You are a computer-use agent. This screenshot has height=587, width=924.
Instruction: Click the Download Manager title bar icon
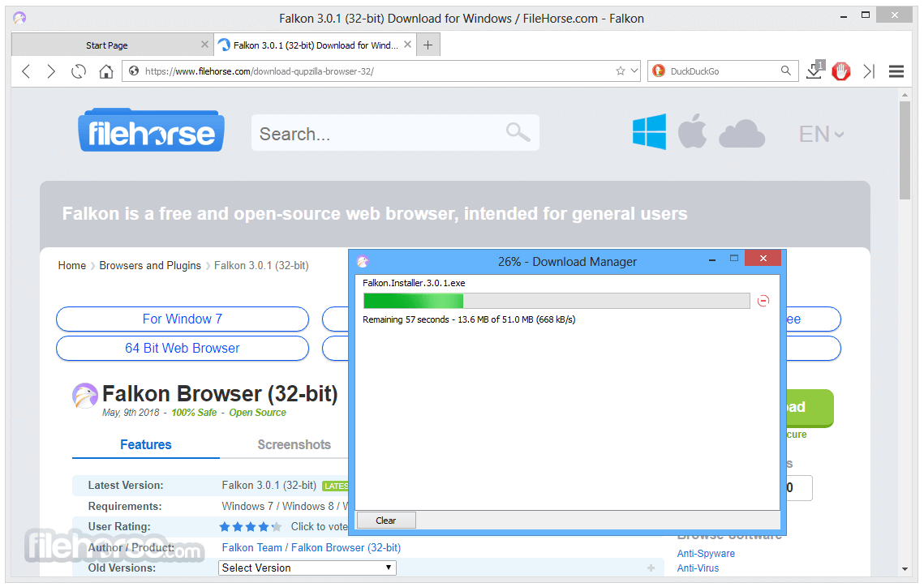pyautogui.click(x=363, y=261)
